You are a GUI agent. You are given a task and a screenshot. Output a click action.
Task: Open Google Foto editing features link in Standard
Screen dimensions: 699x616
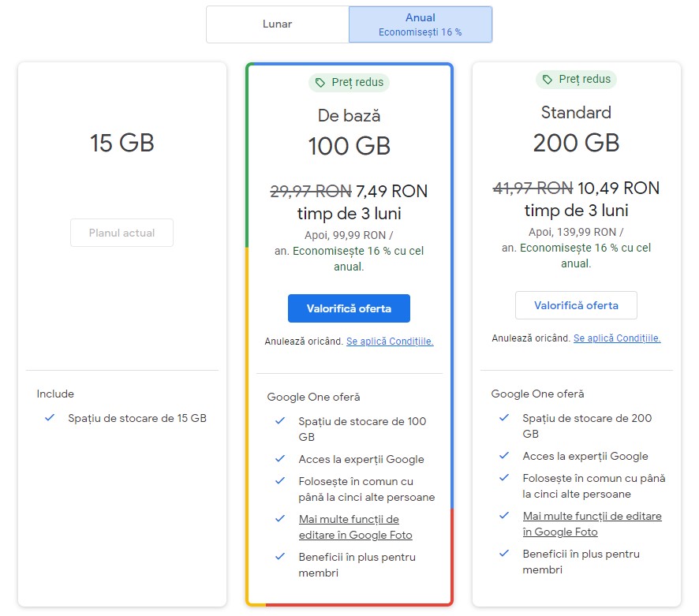click(592, 524)
